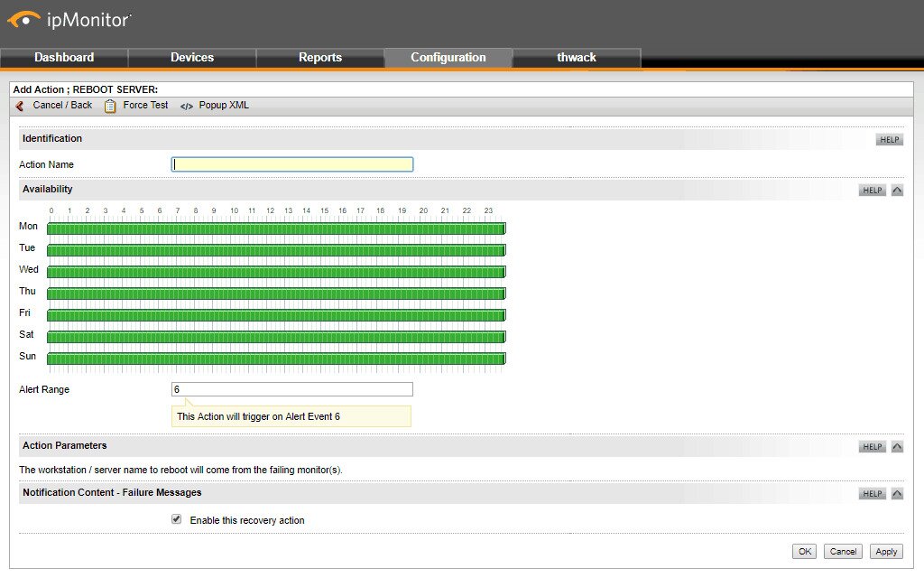Open HELP for the Action Parameters section
This screenshot has width=924, height=578.
(872, 445)
